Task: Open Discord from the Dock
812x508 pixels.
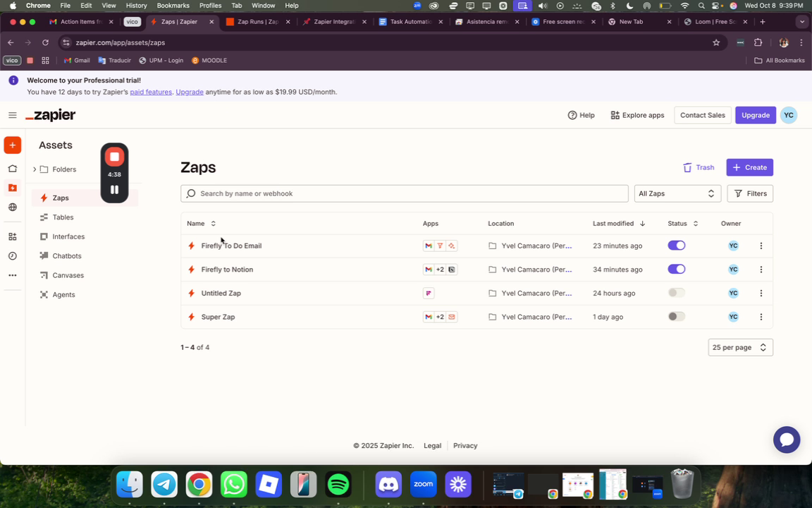Action: [388, 485]
